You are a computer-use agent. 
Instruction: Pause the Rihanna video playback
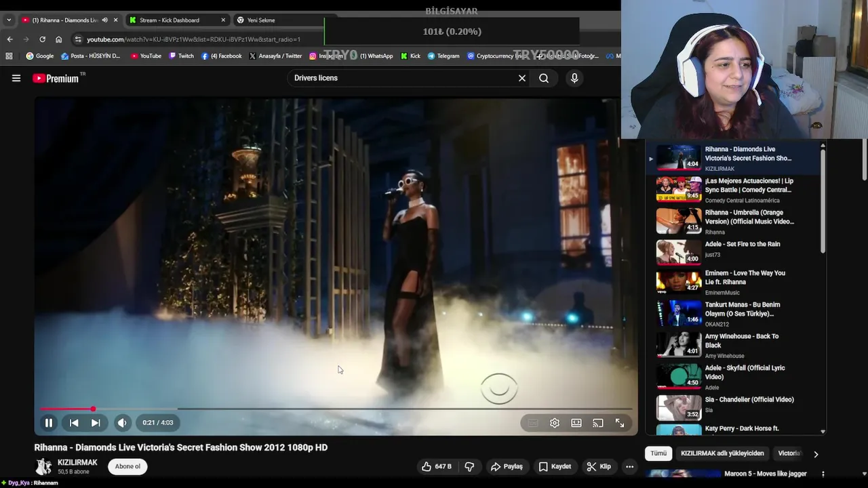pos(49,423)
